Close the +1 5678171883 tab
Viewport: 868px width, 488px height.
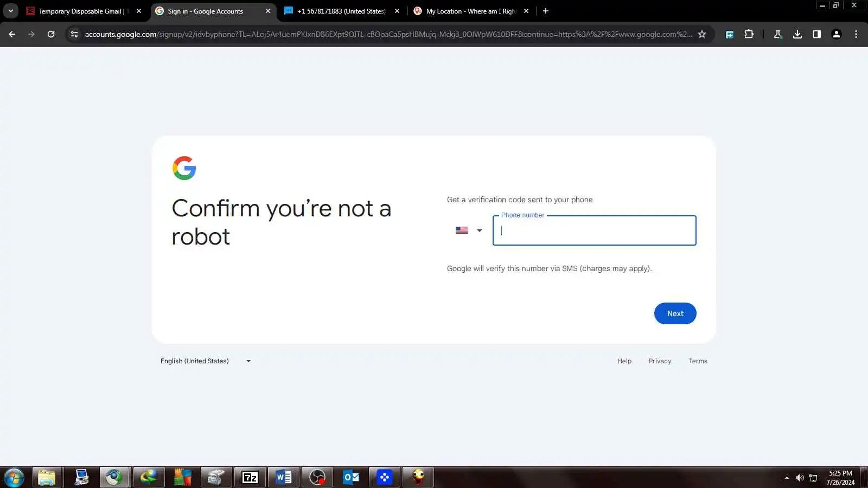click(x=397, y=11)
